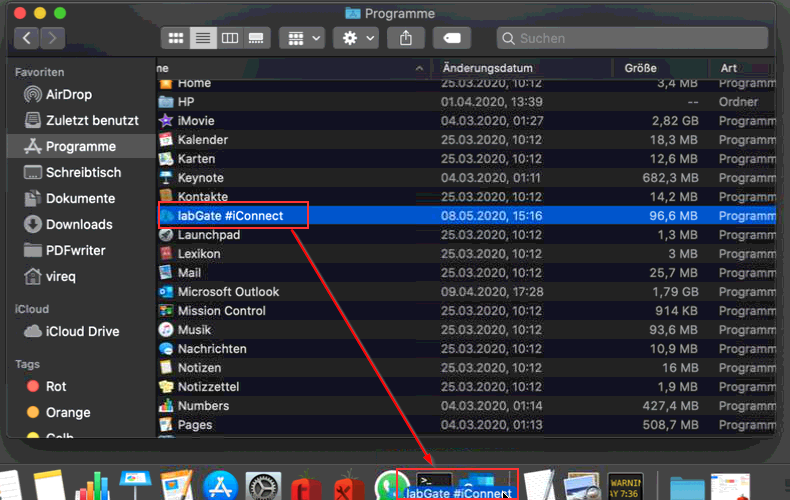Switch to gallery view mode
The image size is (790, 500).
pos(256,38)
